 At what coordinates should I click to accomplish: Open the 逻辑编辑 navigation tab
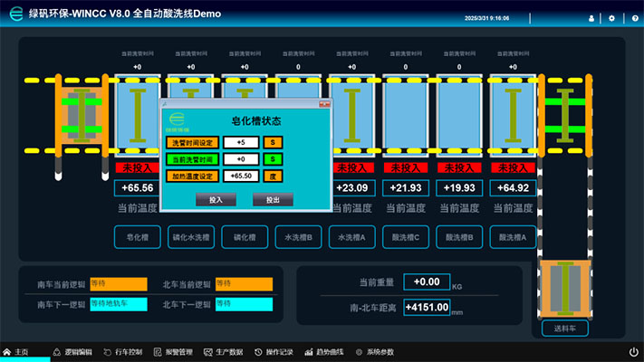pyautogui.click(x=73, y=351)
